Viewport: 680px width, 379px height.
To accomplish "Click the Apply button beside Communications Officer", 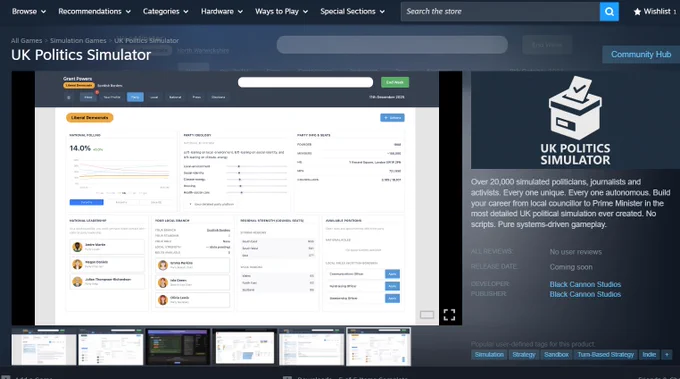I will pyautogui.click(x=392, y=274).
